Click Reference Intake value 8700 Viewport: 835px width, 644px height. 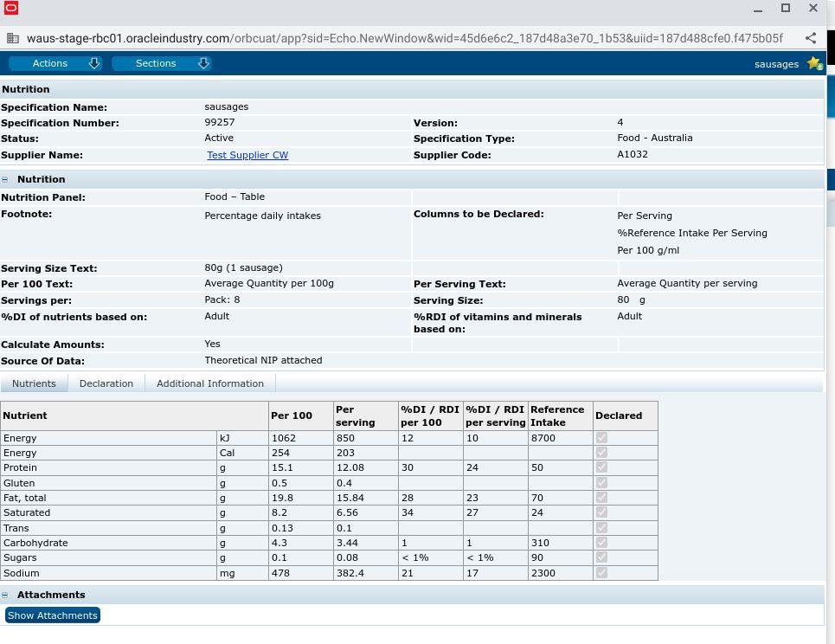pos(543,438)
